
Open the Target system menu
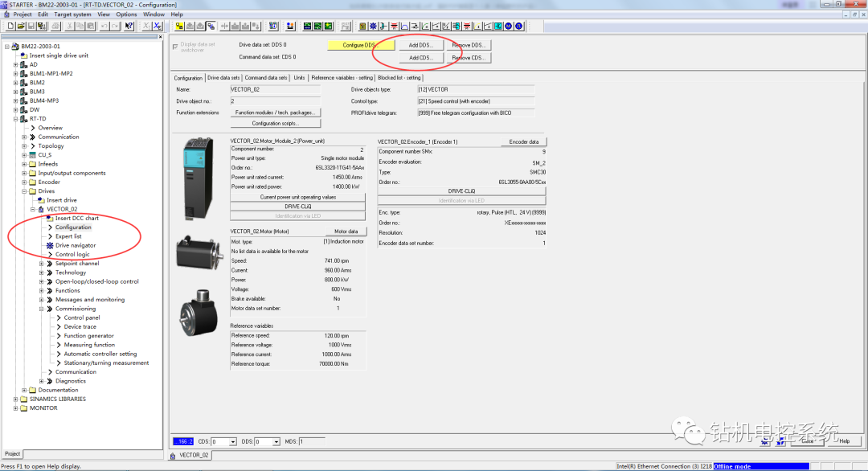click(x=72, y=14)
